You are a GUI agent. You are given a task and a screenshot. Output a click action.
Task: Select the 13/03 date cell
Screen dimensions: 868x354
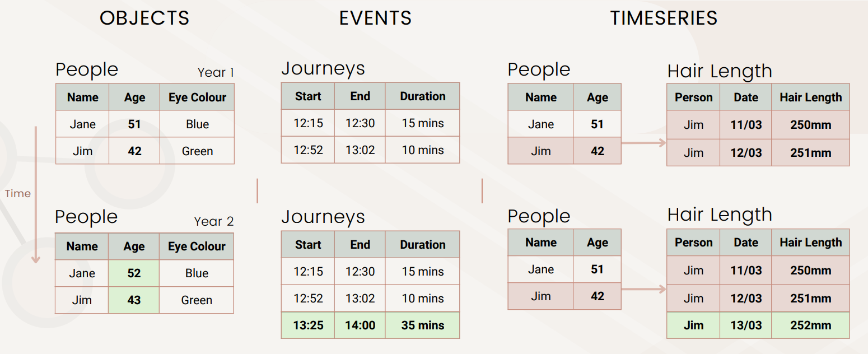(746, 325)
